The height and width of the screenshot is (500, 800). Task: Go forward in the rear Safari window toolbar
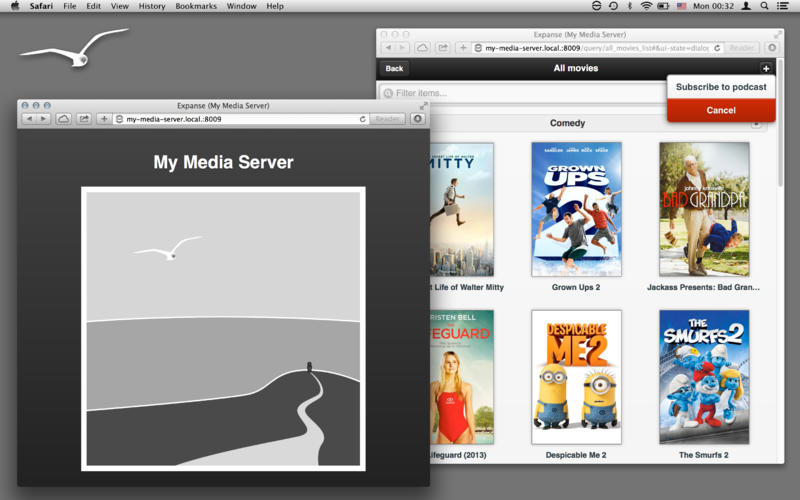tap(403, 48)
